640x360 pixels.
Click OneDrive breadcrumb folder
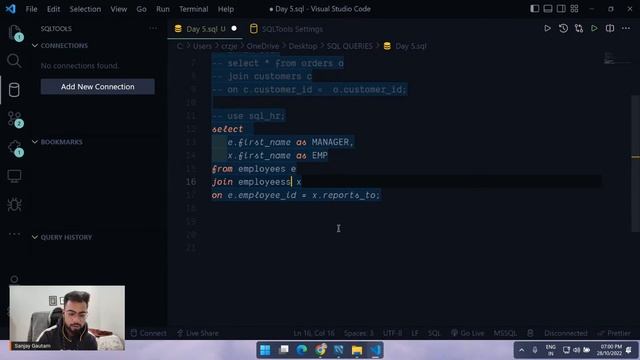point(262,46)
